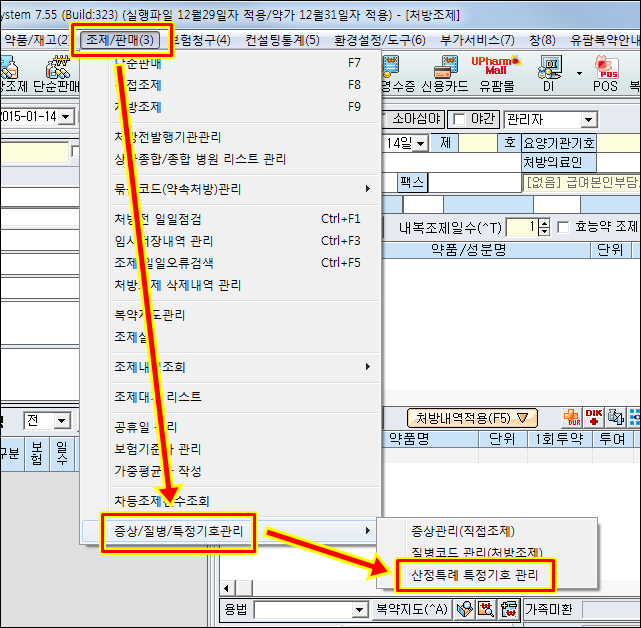The image size is (641, 628).
Task: Increase the 내복조제일수 spinner value
Action: coord(544,223)
